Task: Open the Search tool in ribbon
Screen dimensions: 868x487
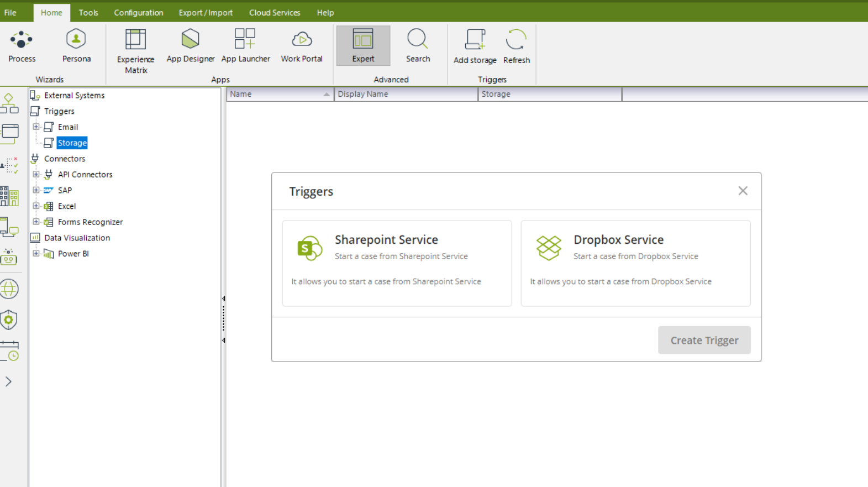Action: point(418,46)
